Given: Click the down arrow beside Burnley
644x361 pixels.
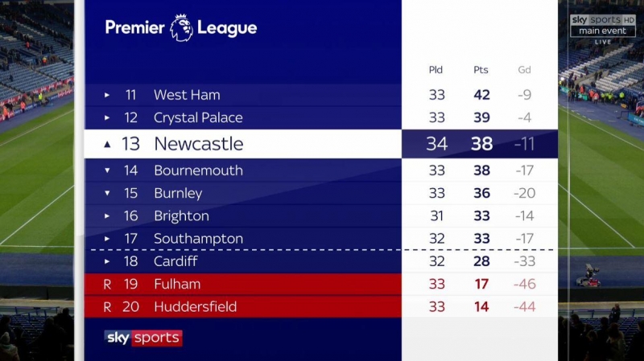Looking at the screenshot, I should (x=107, y=193).
